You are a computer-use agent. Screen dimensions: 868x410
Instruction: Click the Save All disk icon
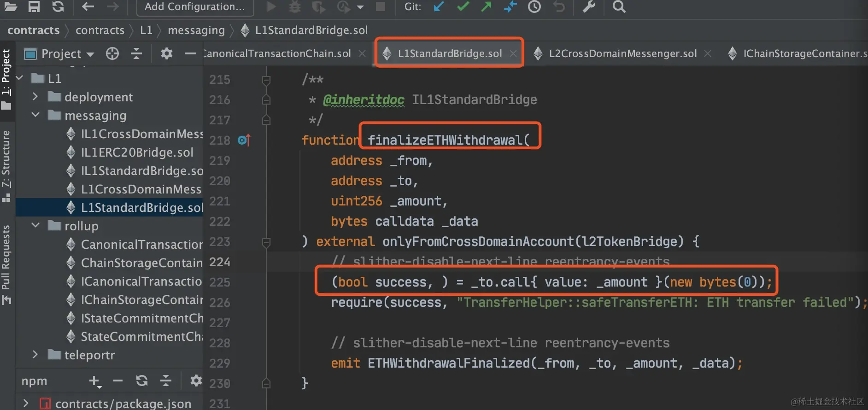(34, 6)
